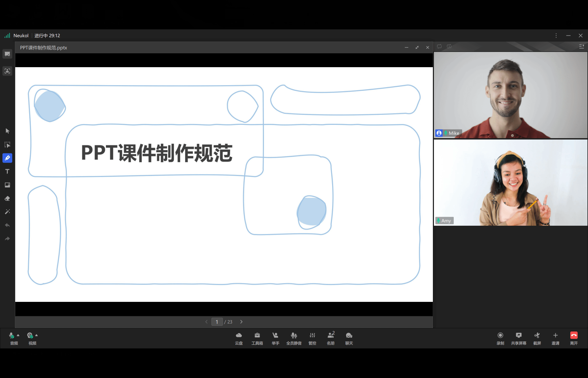Go to previous slide
Image resolution: width=588 pixels, height=378 pixels.
tap(206, 322)
